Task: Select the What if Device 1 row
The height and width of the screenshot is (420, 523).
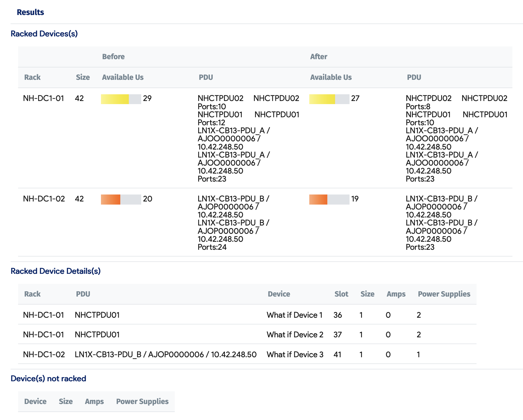Action: [x=294, y=315]
